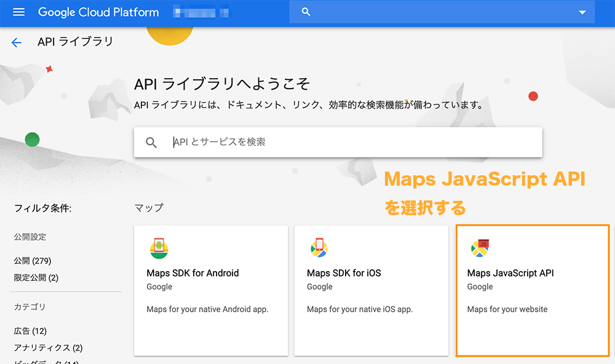Click the マップ section heading

point(149,208)
